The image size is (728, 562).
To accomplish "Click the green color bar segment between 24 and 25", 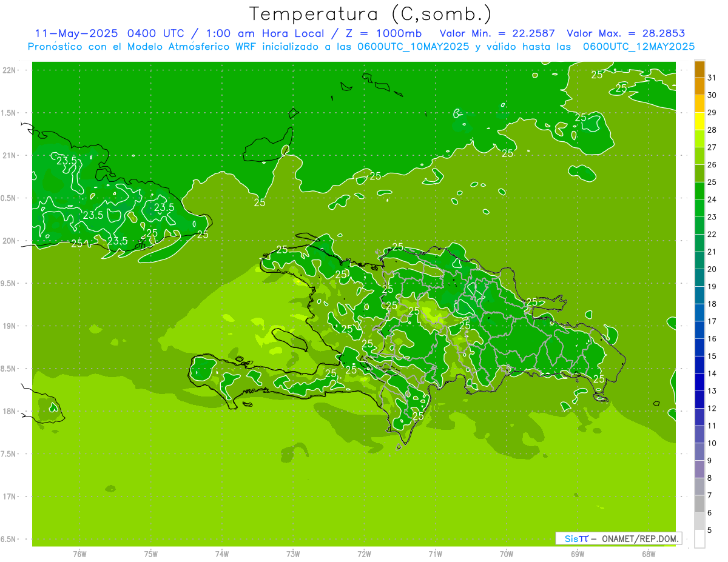I will pyautogui.click(x=699, y=191).
